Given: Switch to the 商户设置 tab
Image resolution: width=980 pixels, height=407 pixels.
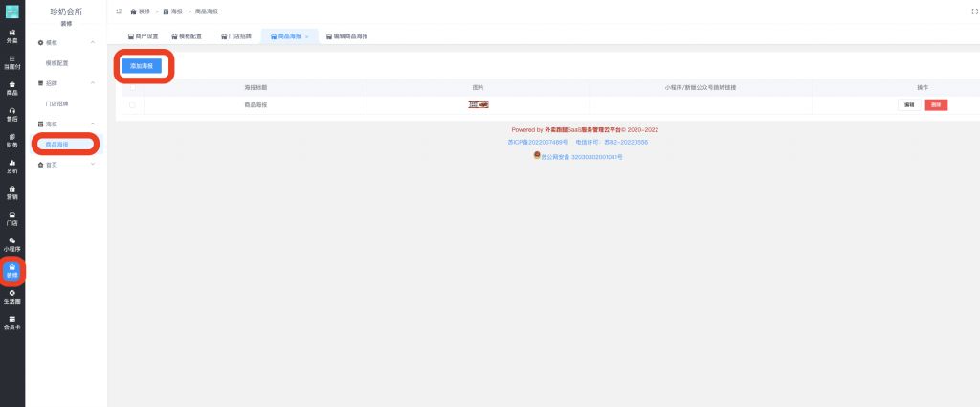Looking at the screenshot, I should (145, 35).
